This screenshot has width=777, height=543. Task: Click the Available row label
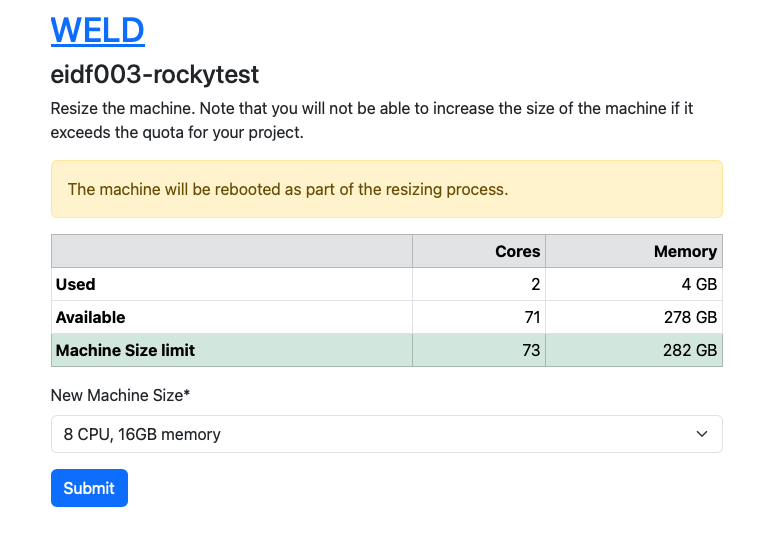point(90,318)
